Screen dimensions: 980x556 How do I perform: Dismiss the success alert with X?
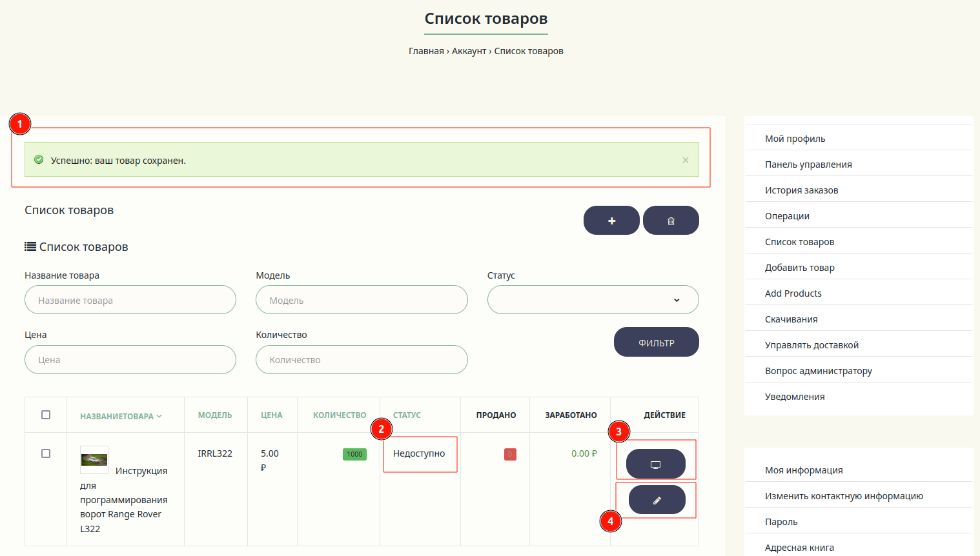(686, 160)
